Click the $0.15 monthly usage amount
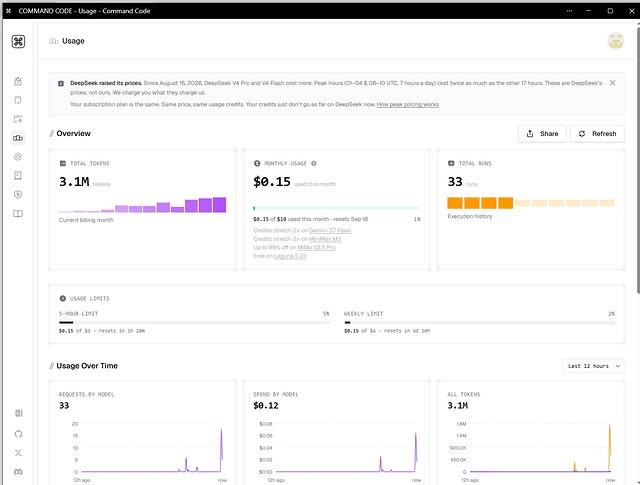The width and height of the screenshot is (640, 485). click(x=272, y=182)
